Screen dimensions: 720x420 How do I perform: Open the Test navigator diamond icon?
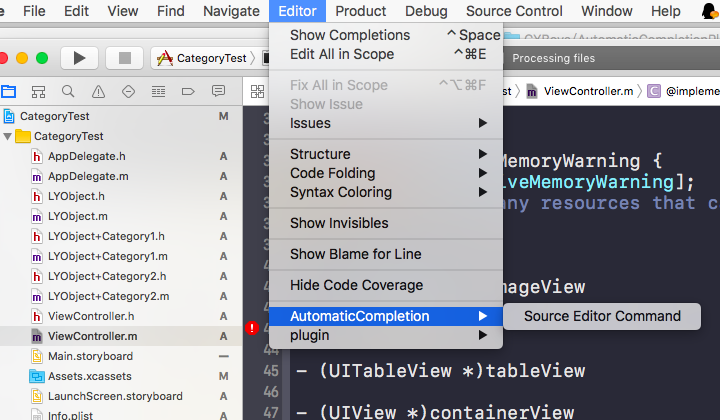128,91
